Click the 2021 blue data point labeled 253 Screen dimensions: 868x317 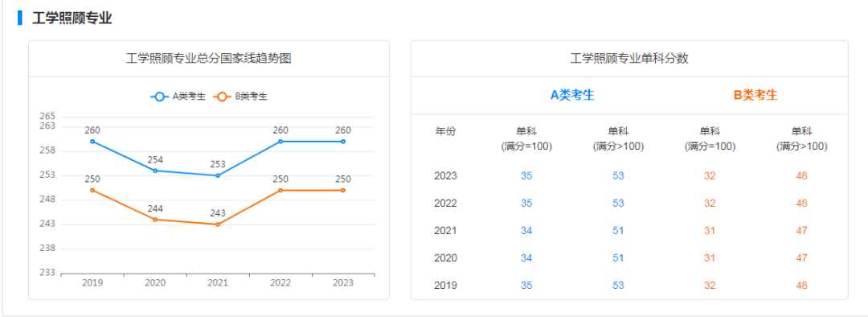pyautogui.click(x=218, y=175)
